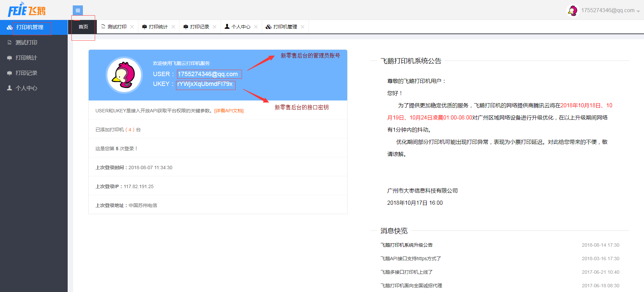The width and height of the screenshot is (644, 292).
Task: Click the user avatar icon in the header
Action: tap(573, 10)
